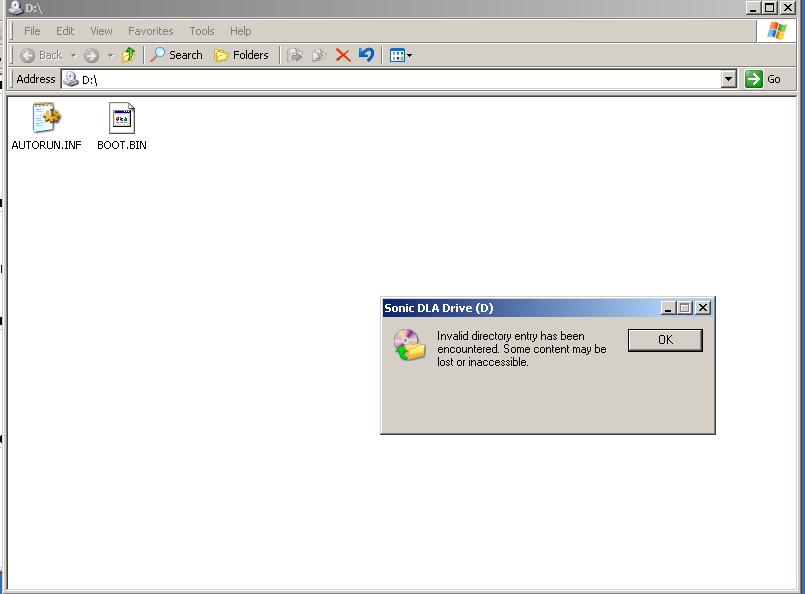Open the File menu
Image resolution: width=805 pixels, height=594 pixels.
(32, 31)
